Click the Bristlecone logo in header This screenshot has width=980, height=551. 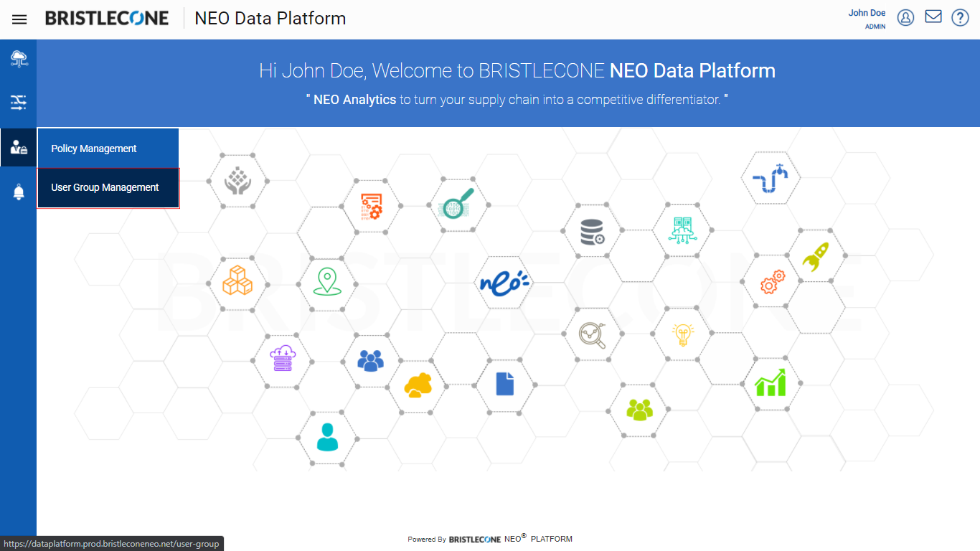coord(107,19)
